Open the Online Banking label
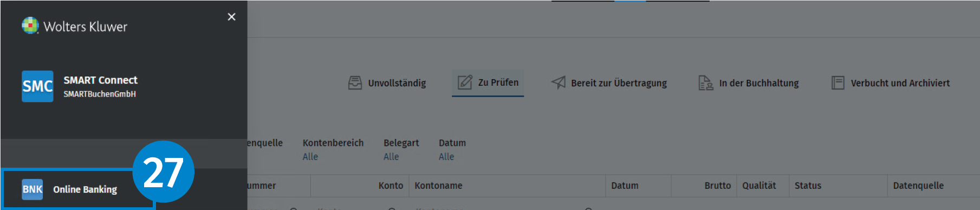Viewport: 980px width, 210px height. [85, 189]
